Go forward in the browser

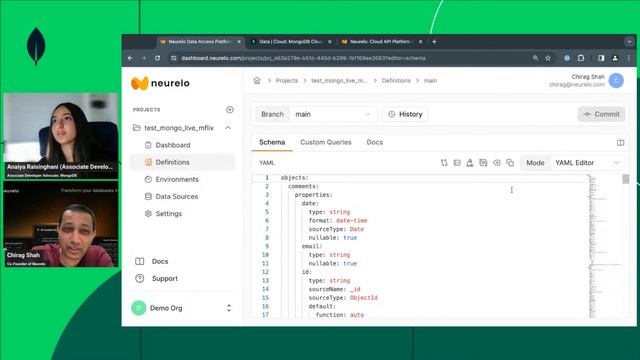(x=144, y=58)
